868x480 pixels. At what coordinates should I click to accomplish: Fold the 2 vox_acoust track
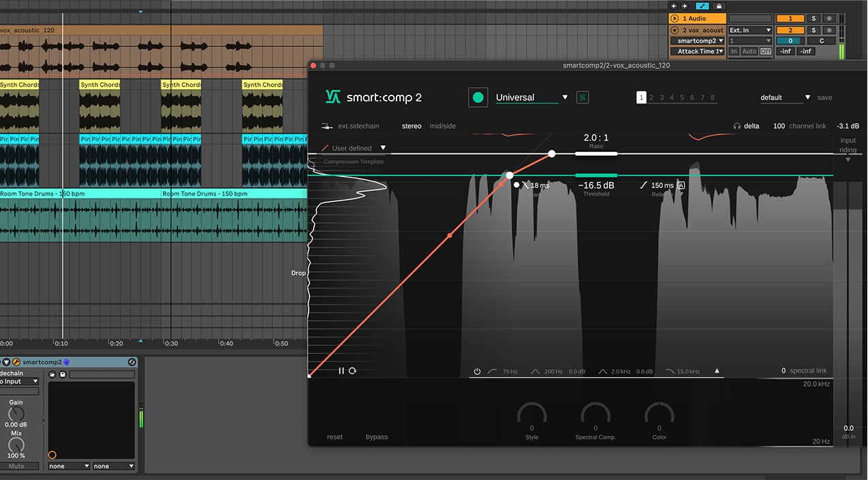(x=675, y=31)
